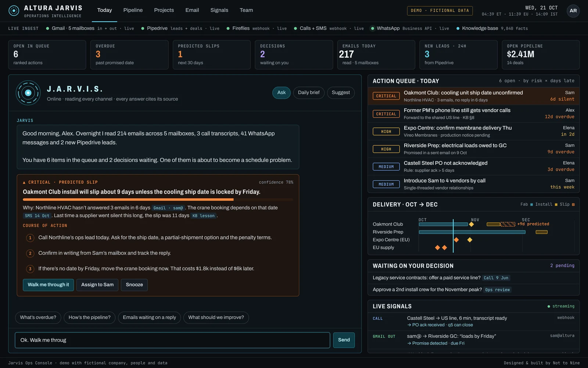Open the AR user avatar
Image resolution: width=588 pixels, height=368 pixels.
573,11
